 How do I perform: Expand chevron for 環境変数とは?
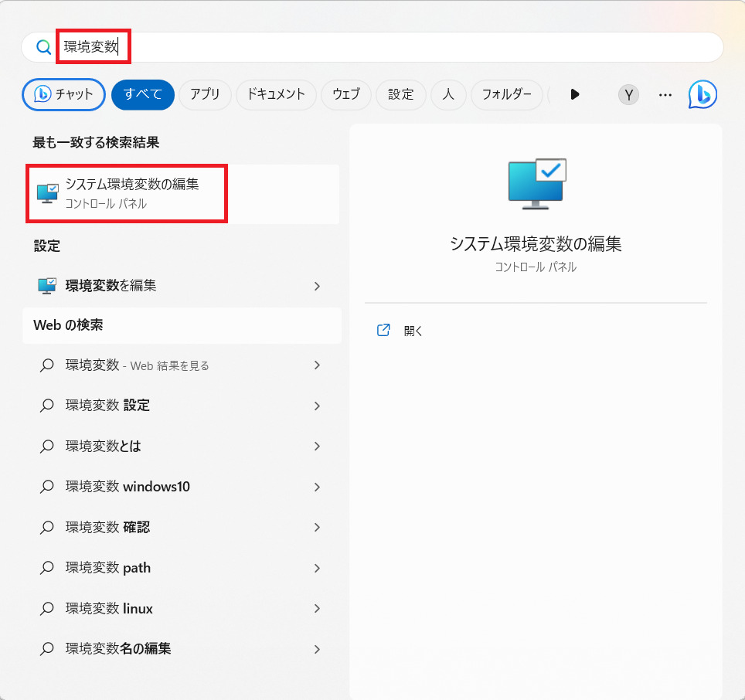pyautogui.click(x=318, y=447)
